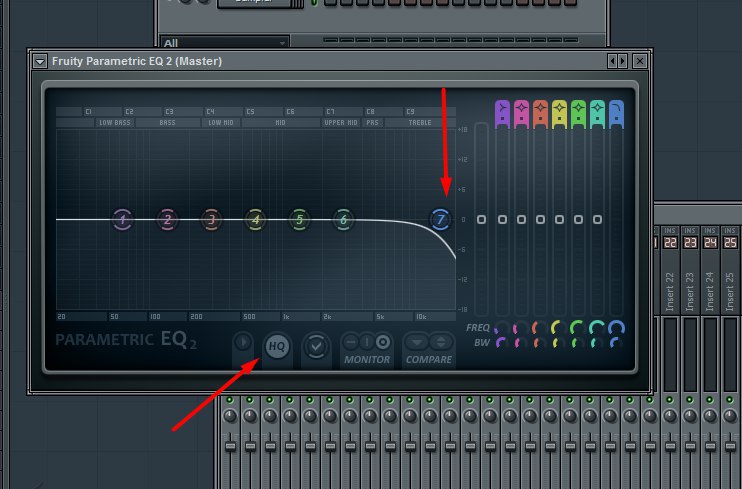Toggle the checkmark button beside HQ
Screen dimensions: 742x489
click(316, 347)
